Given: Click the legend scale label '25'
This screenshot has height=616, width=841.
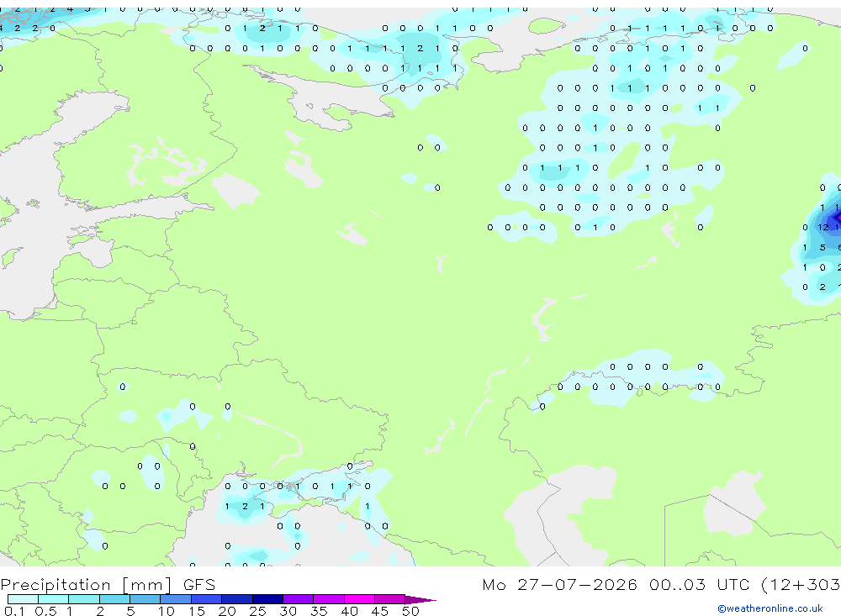Looking at the screenshot, I should pos(257,611).
